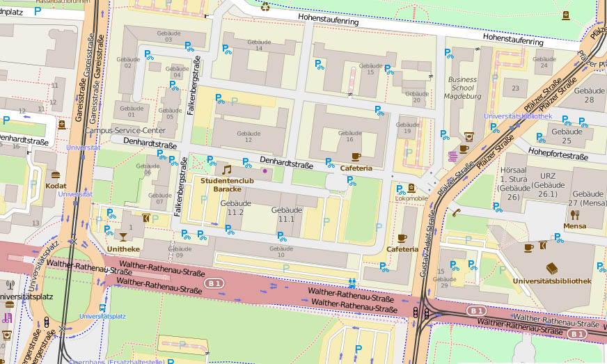This screenshot has width=607, height=364.
Task: Select the music note icon of Studentenclub Baracke
Action: pyautogui.click(x=227, y=170)
